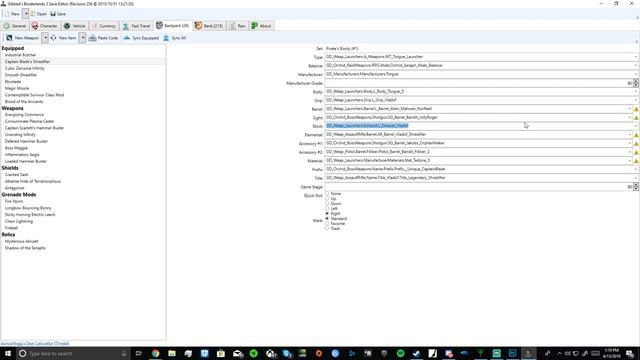This screenshot has width=640, height=360.
Task: Click the Paste Code button
Action: [103, 38]
